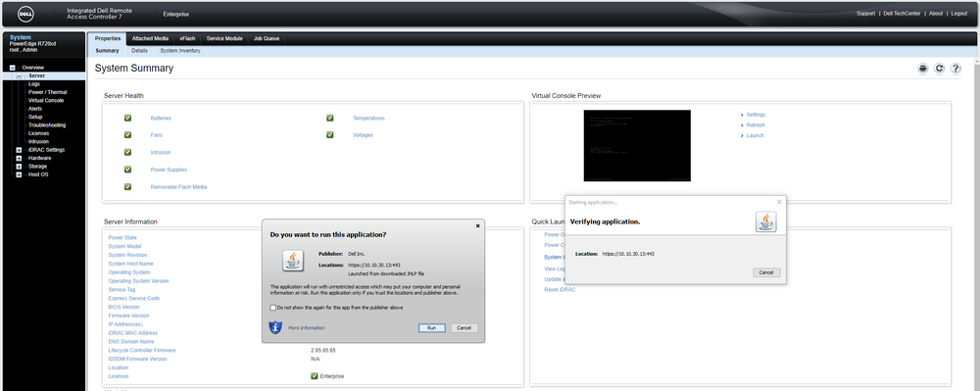The width and height of the screenshot is (980, 391).
Task: Select Intrusion in sidebar tree
Action: pos(39,141)
